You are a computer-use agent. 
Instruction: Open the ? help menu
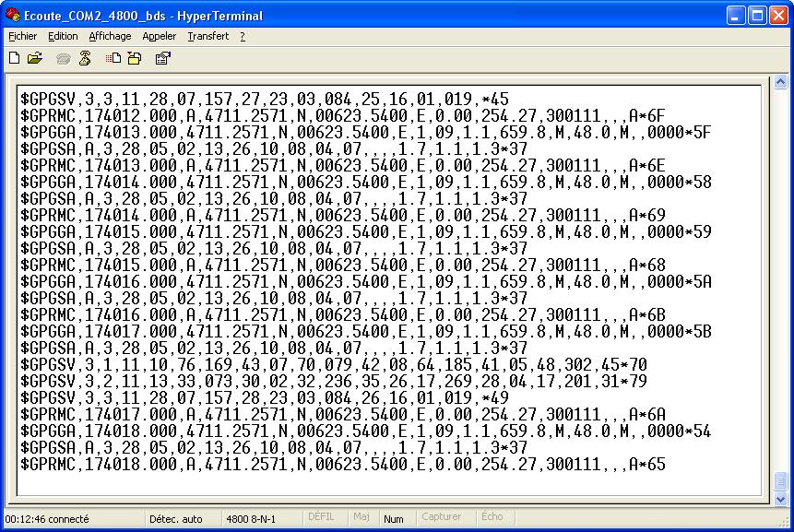pyautogui.click(x=243, y=36)
